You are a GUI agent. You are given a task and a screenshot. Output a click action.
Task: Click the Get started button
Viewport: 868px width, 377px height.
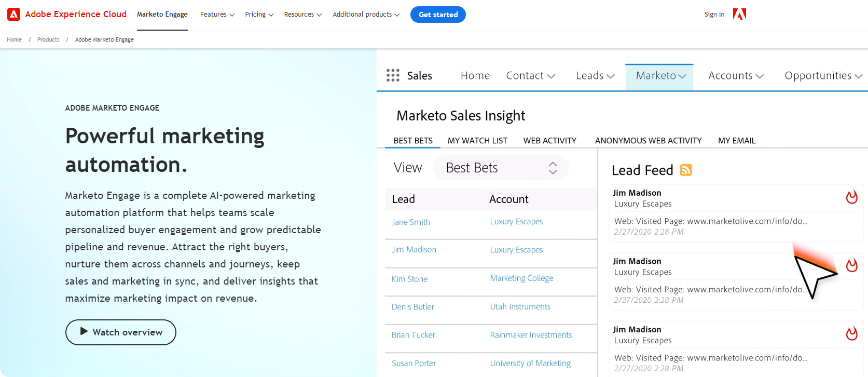438,15
